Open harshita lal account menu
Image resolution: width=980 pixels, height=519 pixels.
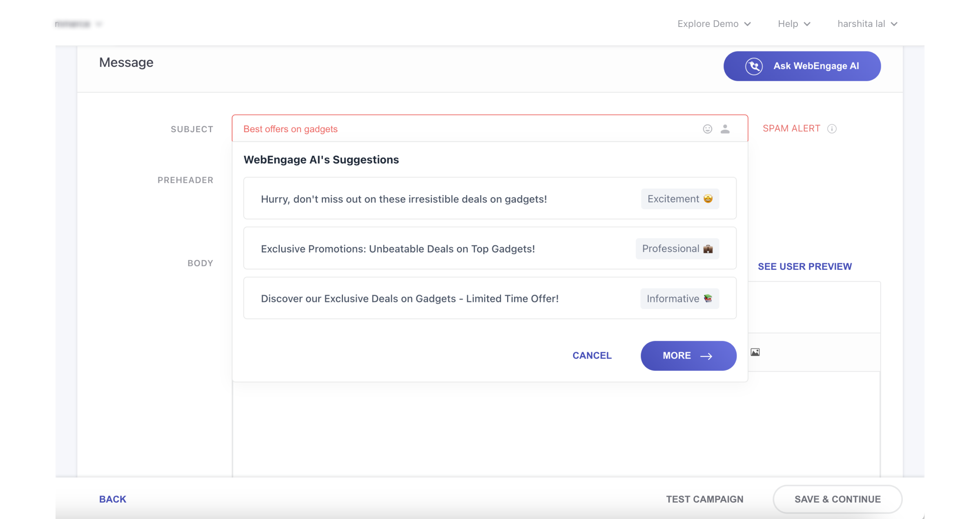(x=867, y=24)
